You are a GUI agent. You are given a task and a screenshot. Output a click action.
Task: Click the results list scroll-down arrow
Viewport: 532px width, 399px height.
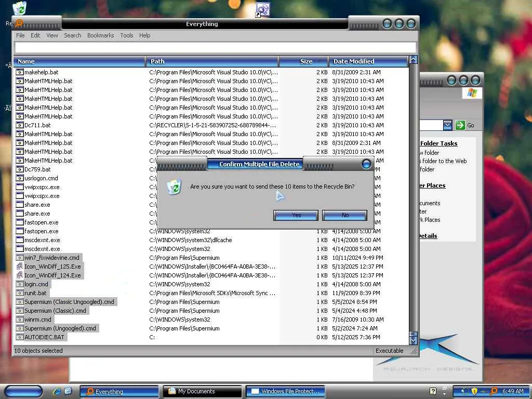413,340
